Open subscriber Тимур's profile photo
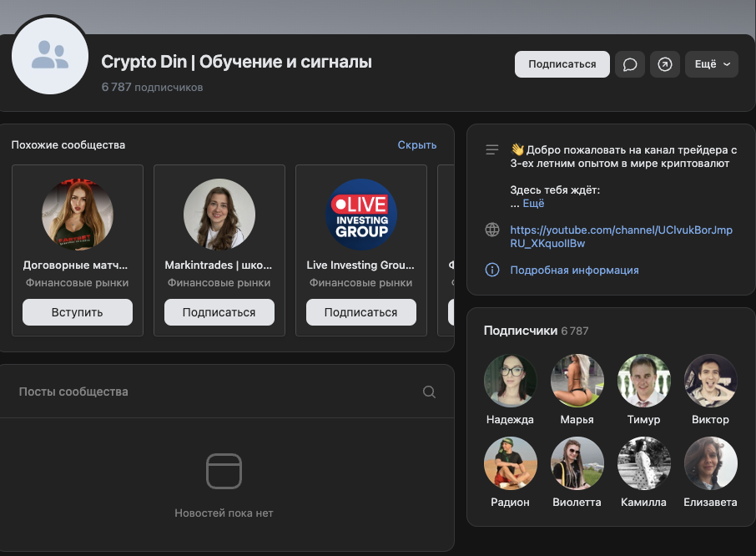The width and height of the screenshot is (756, 556). (x=643, y=381)
